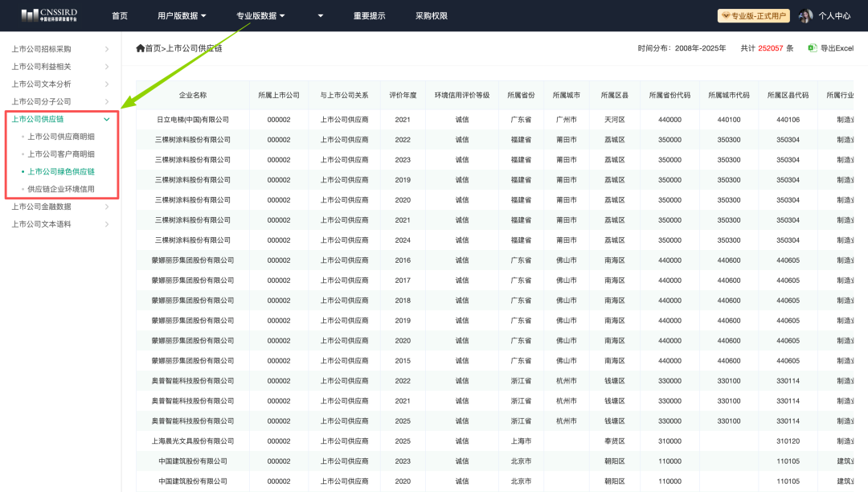Click 上海市 province cell
This screenshot has height=492, width=868.
521,441
